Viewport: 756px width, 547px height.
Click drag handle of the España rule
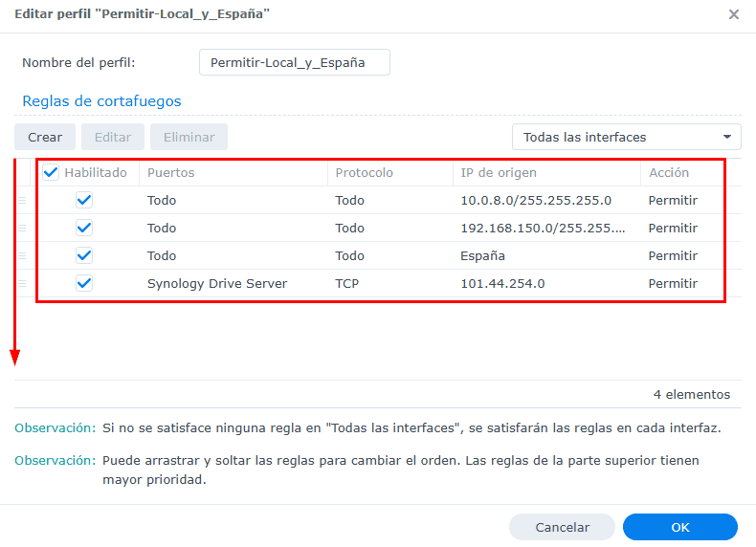23,256
